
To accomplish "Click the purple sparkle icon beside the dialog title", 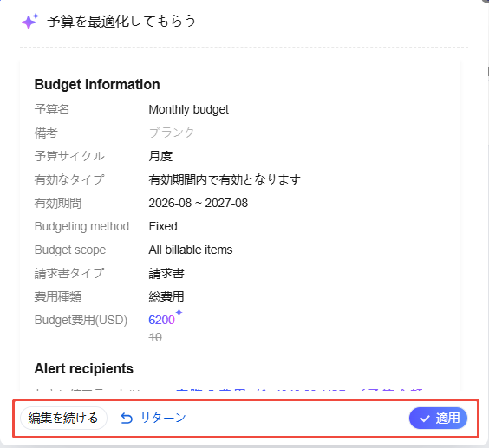I will point(30,21).
